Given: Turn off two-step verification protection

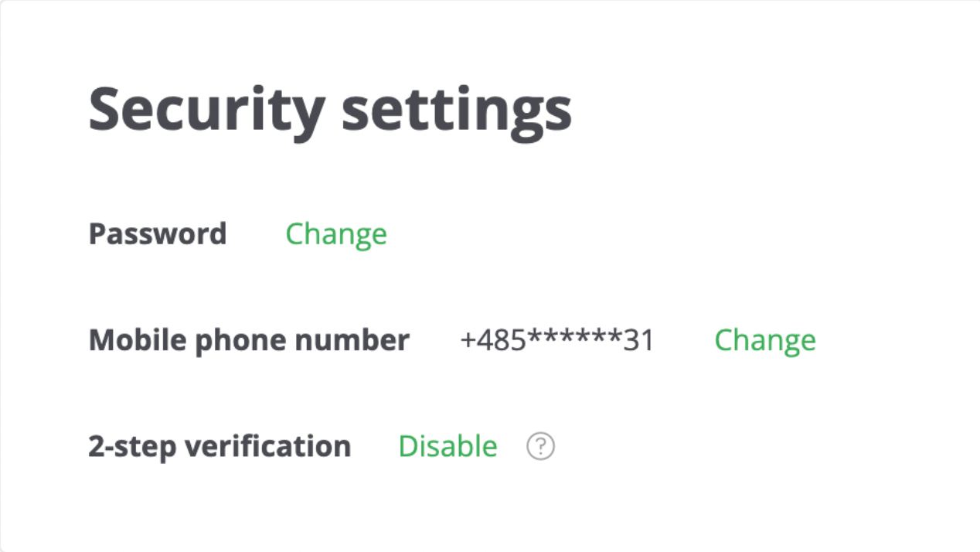Looking at the screenshot, I should [448, 446].
